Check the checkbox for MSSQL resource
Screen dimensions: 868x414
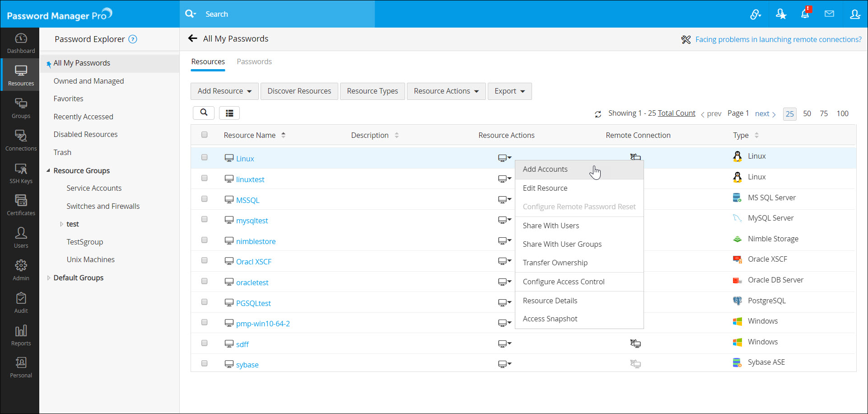(x=205, y=199)
